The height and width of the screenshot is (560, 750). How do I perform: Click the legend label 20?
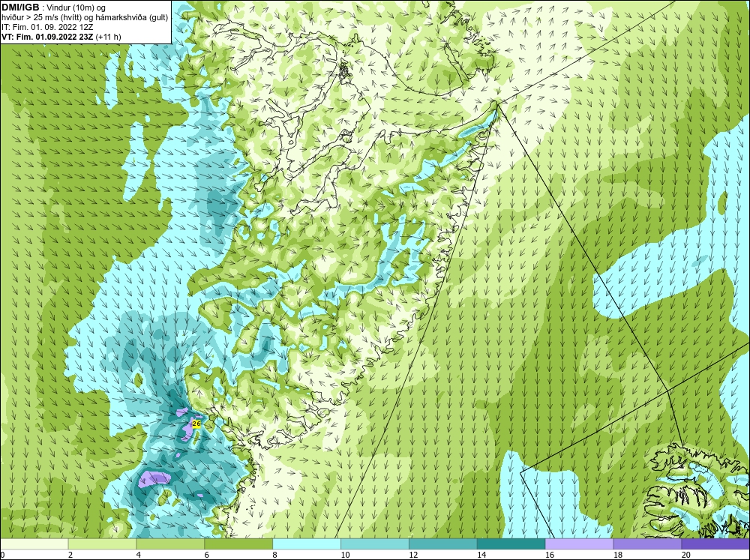click(x=686, y=555)
